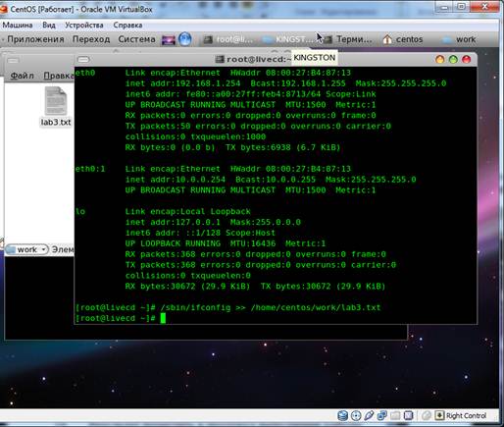Open the Вид menu
The height and width of the screenshot is (427, 504).
tap(49, 26)
